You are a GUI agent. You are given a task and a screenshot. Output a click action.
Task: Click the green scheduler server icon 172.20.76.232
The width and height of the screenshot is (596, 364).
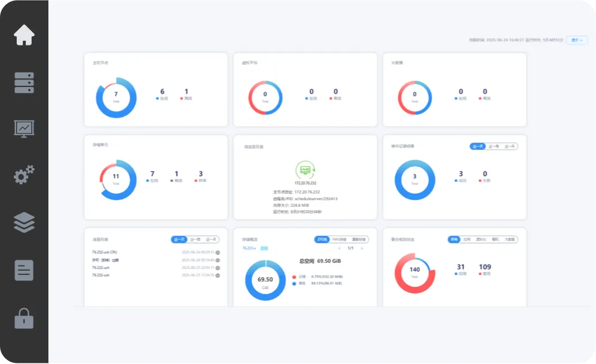305,170
